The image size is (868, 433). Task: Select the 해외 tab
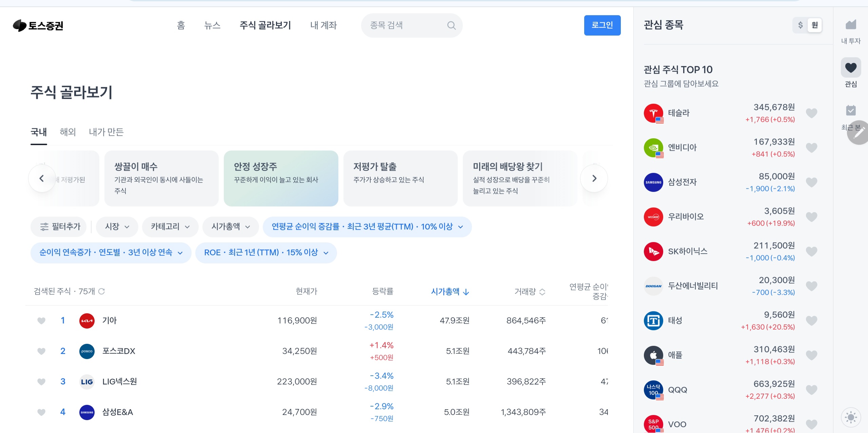pos(68,132)
